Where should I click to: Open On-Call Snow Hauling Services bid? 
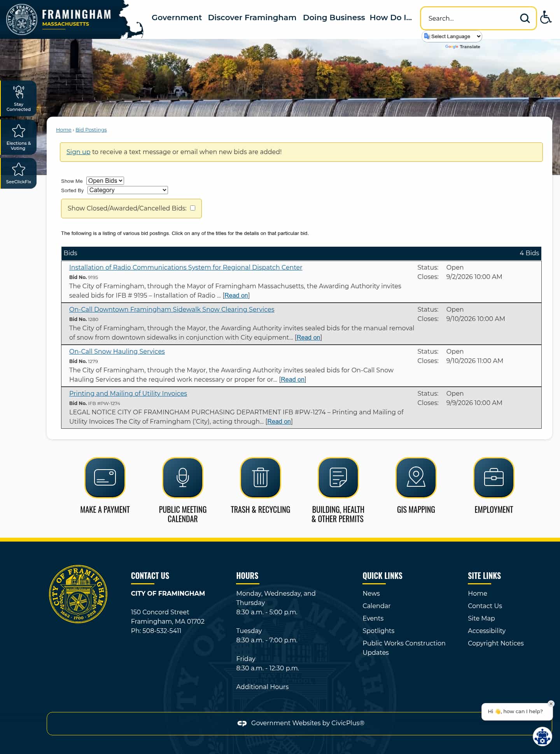click(x=117, y=351)
